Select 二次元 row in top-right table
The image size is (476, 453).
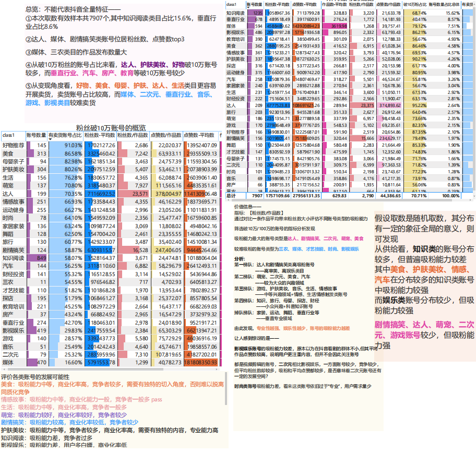pyautogui.click(x=349, y=165)
